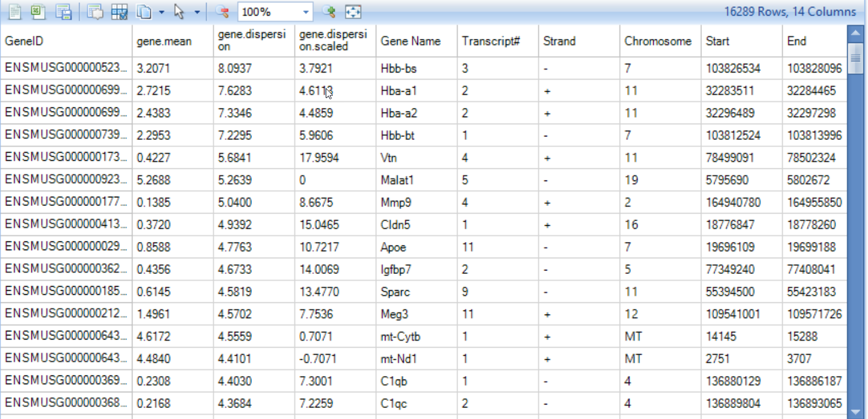Click the End column header

[x=814, y=41]
